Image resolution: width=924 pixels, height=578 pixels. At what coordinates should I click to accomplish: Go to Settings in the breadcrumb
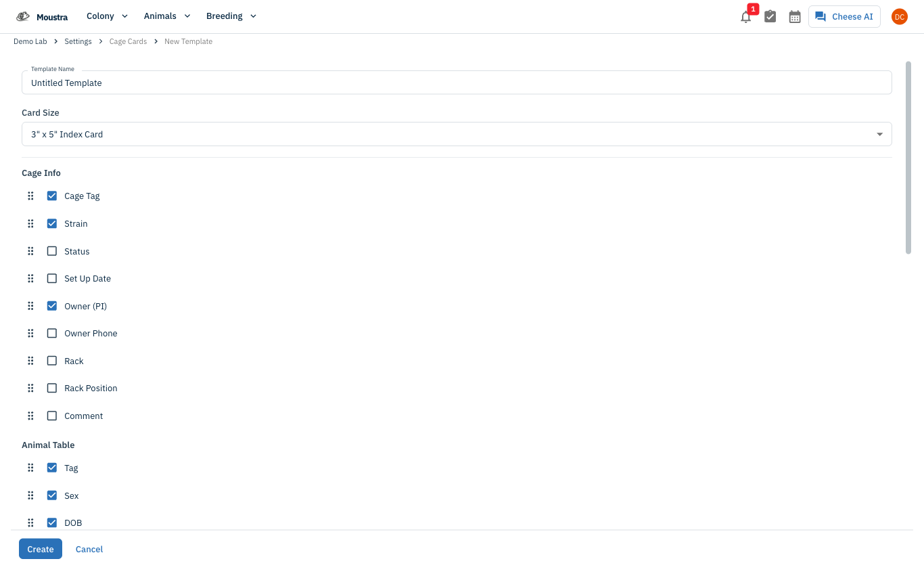(x=78, y=42)
